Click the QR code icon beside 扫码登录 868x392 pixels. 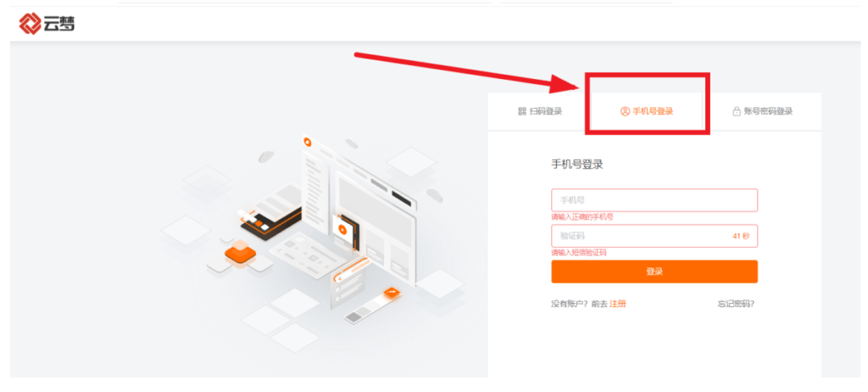click(x=522, y=111)
